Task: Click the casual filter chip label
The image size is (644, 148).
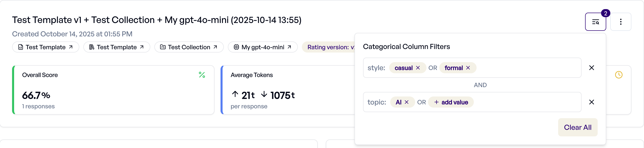Action: coord(403,68)
